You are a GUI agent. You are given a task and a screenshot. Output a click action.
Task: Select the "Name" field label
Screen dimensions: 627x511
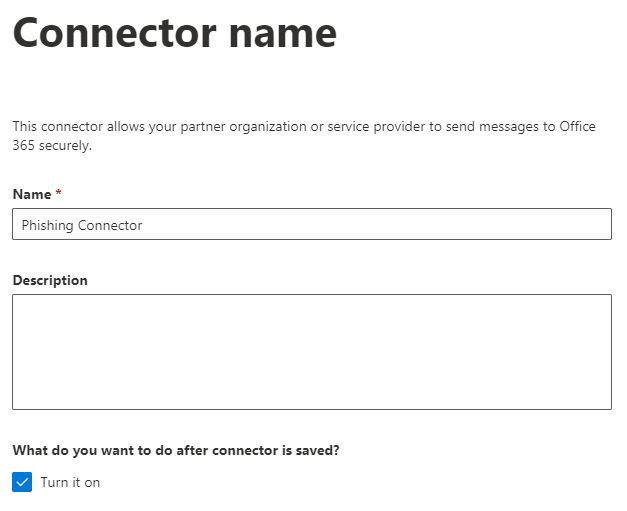tap(32, 194)
